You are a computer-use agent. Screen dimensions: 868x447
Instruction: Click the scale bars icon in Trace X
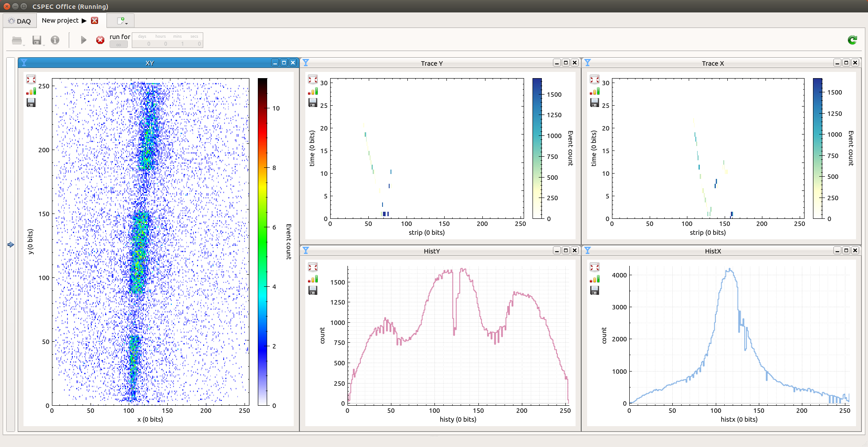(595, 91)
